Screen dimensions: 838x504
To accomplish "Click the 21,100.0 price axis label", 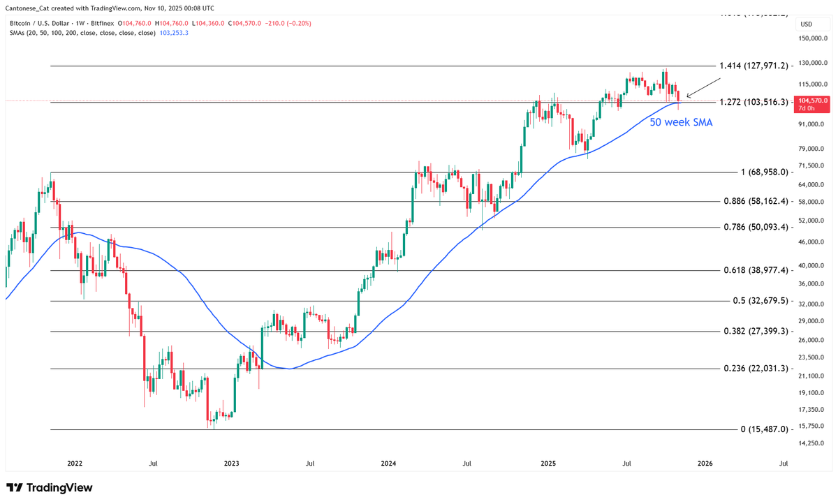I will (x=812, y=376).
